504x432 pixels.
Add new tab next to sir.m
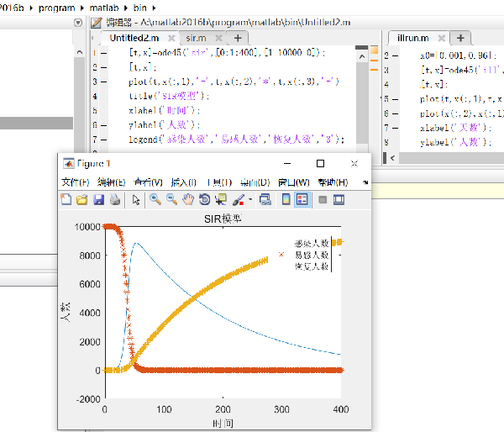point(238,38)
